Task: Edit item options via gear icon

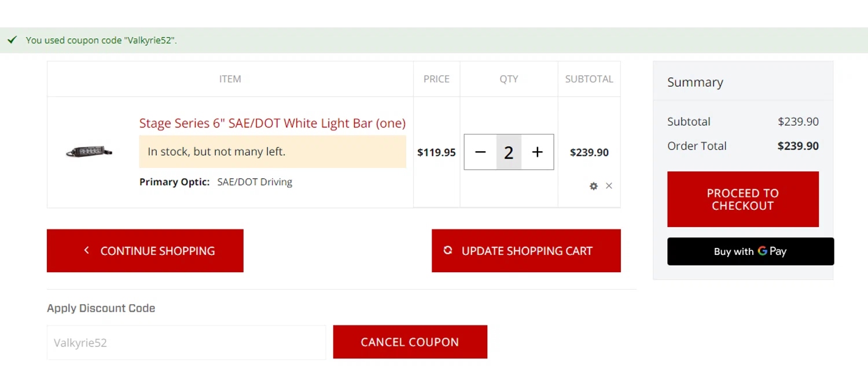Action: [x=593, y=186]
